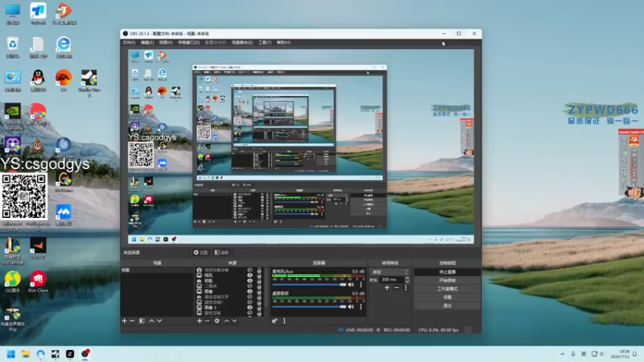Open ToDesk desktop icon
644x362 pixels.
click(38, 14)
